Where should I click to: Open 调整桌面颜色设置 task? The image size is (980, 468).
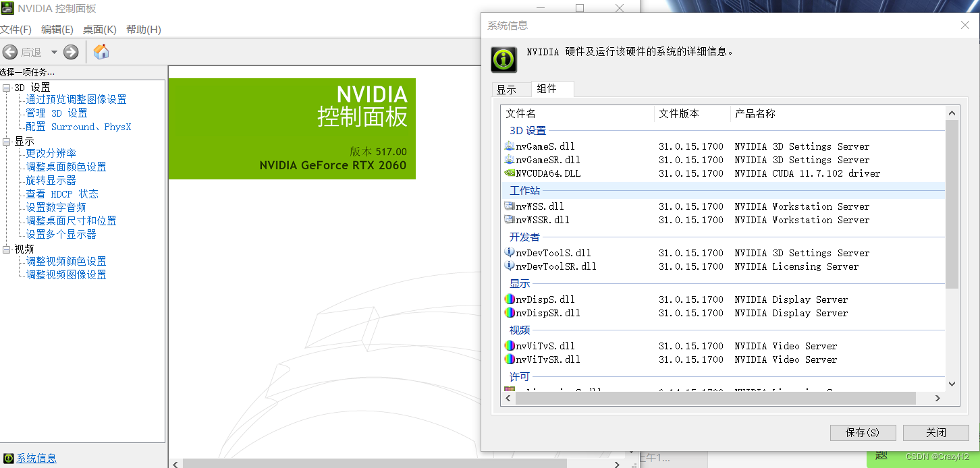[x=66, y=167]
